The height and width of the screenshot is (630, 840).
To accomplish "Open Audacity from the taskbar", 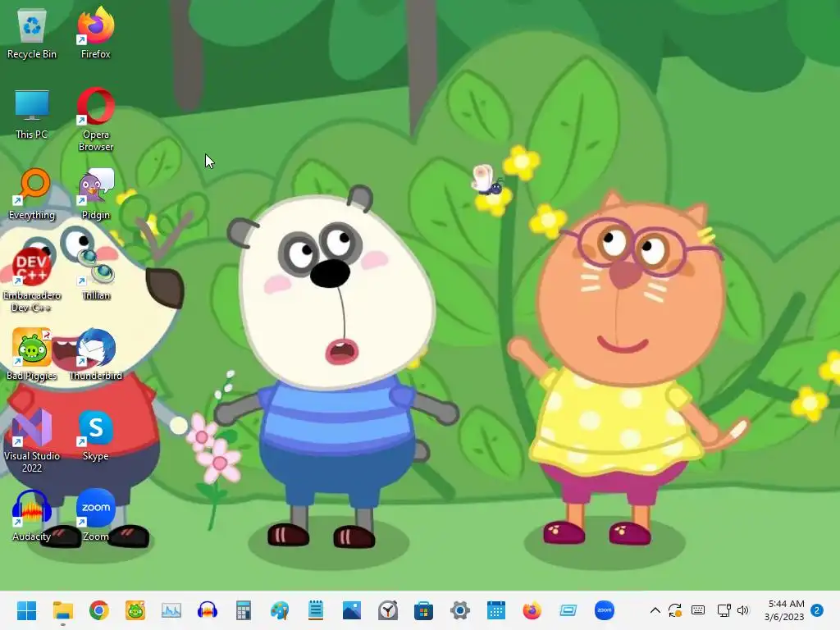I will click(x=208, y=610).
